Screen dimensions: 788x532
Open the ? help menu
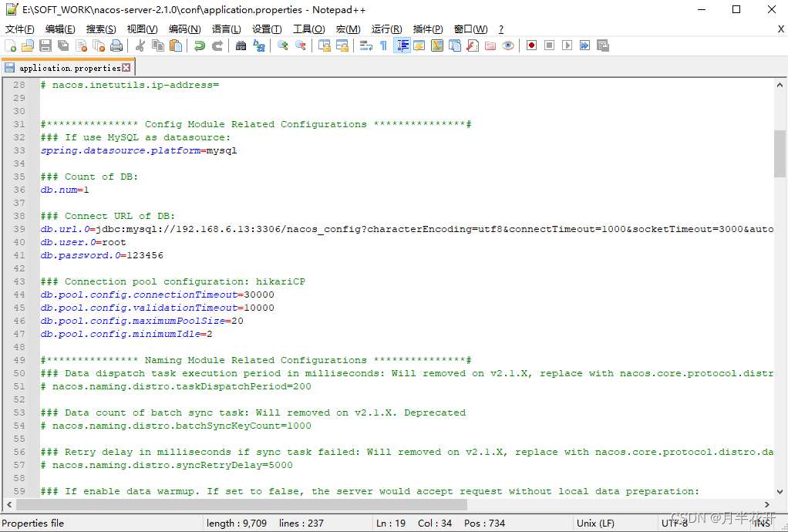[x=500, y=29]
